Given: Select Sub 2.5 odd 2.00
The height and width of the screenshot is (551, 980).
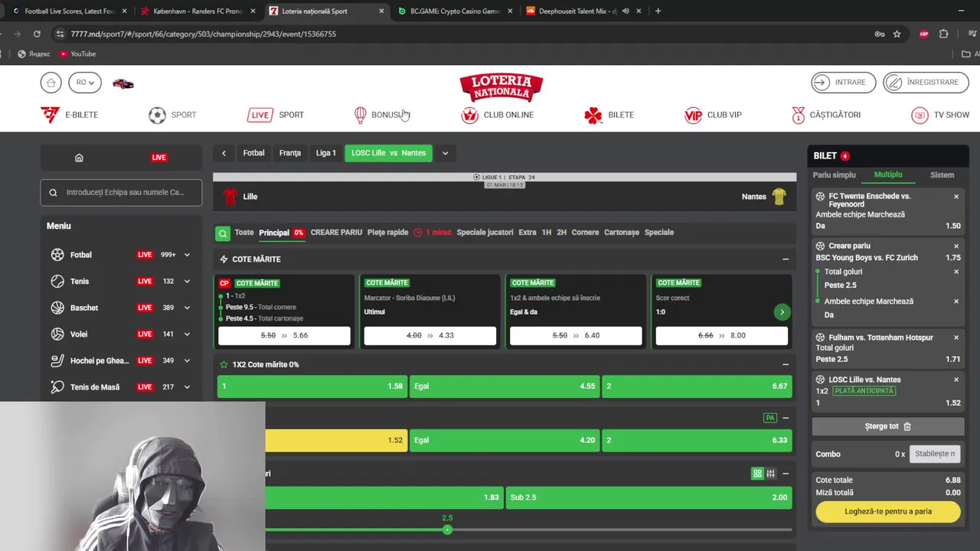Looking at the screenshot, I should [x=648, y=497].
